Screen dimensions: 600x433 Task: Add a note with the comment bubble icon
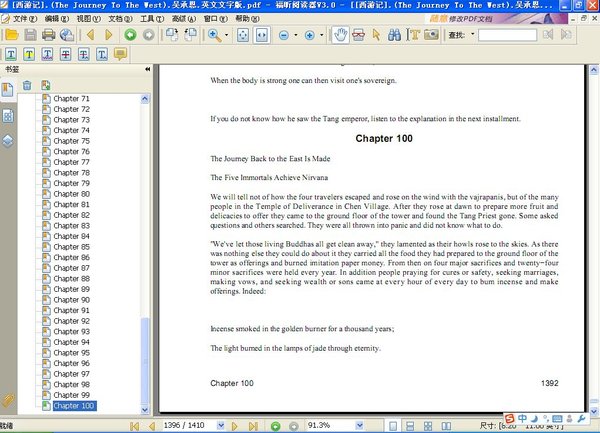120,54
